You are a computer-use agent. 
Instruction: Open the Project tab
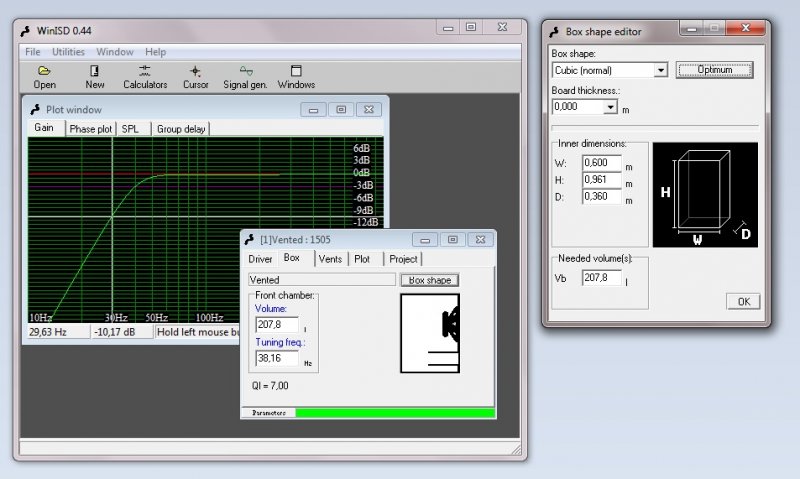[403, 259]
